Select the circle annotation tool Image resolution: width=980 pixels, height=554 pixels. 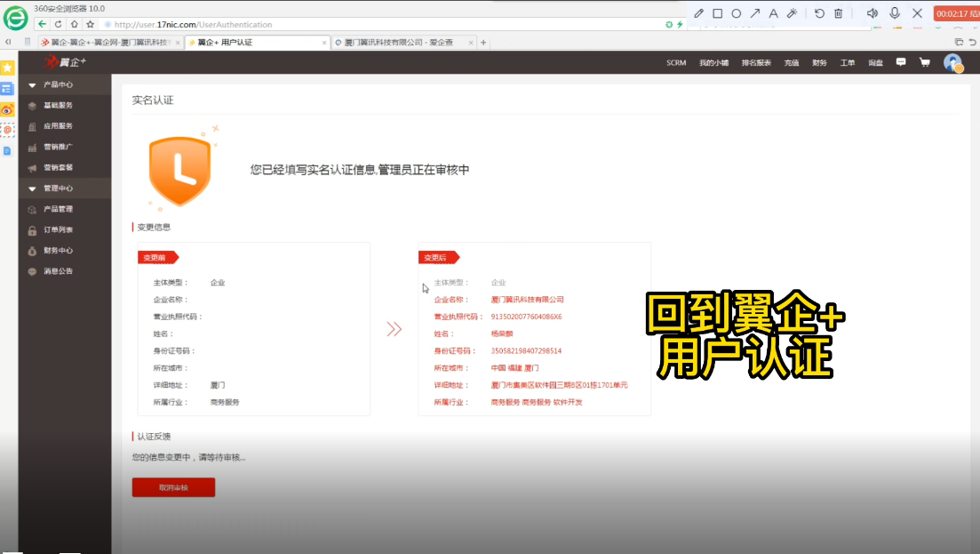[737, 13]
